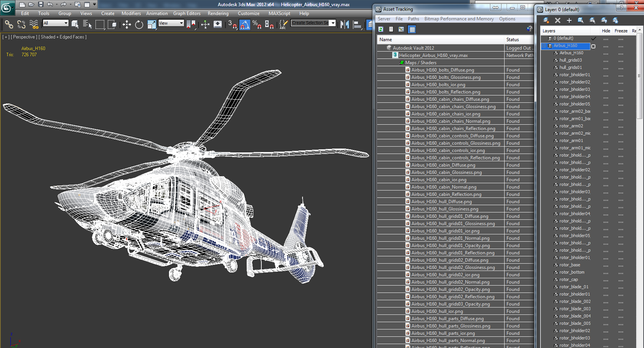This screenshot has height=348, width=644.
Task: Toggle current layer checkbox for Airbus_H160
Action: [593, 46]
